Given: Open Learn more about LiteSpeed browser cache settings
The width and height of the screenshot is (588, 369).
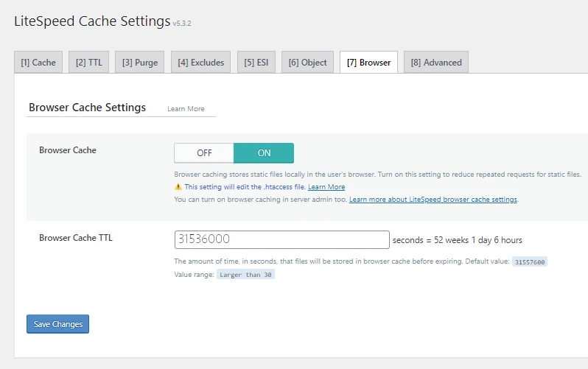Looking at the screenshot, I should (x=433, y=200).
